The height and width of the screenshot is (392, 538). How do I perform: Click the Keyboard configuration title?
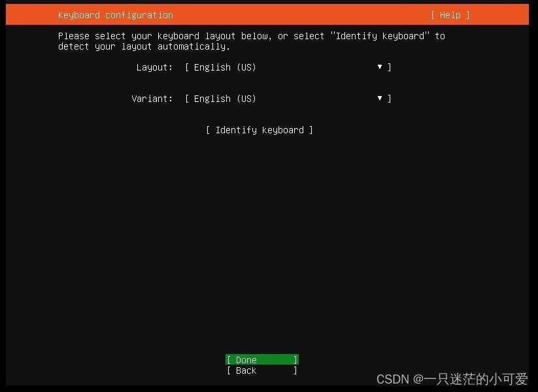[116, 15]
